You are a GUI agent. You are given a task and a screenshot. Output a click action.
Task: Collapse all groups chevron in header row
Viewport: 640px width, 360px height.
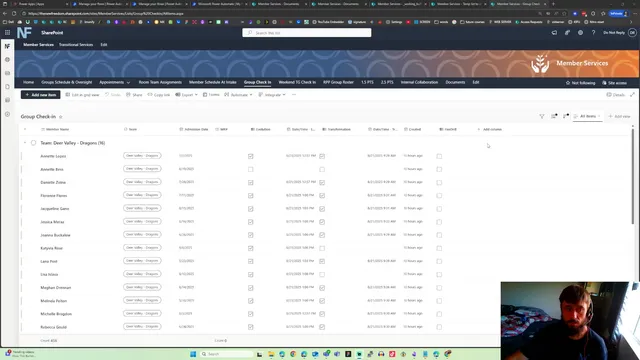click(25, 129)
